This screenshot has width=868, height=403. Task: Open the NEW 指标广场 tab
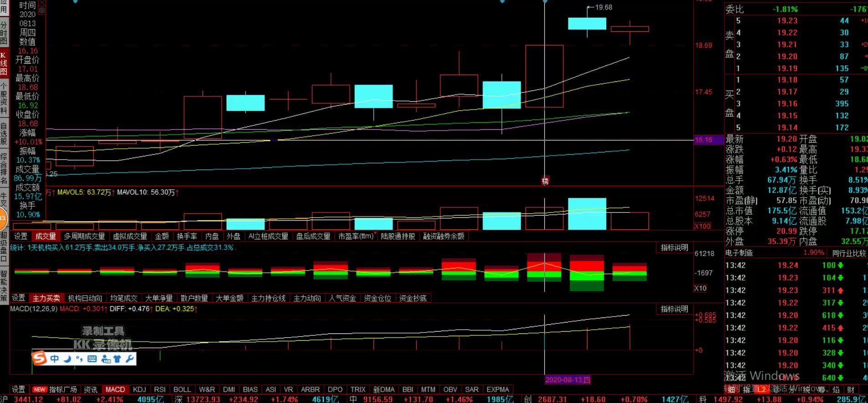click(55, 389)
